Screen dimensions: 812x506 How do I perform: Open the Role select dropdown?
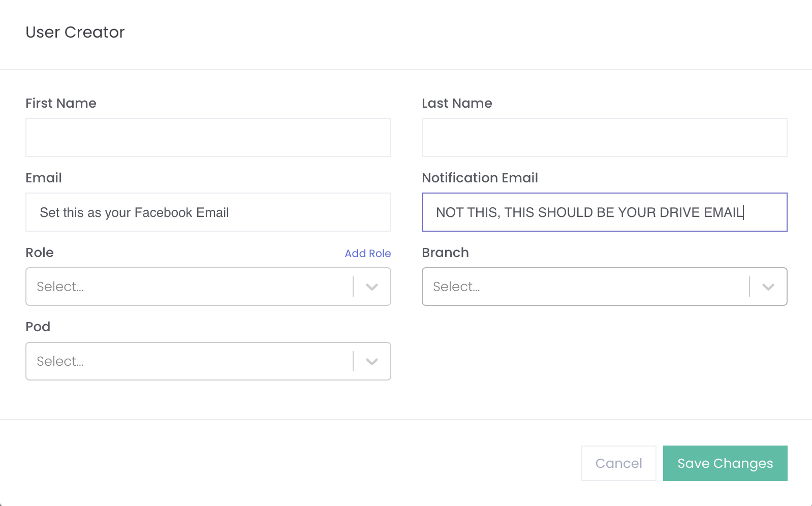[x=188, y=287]
